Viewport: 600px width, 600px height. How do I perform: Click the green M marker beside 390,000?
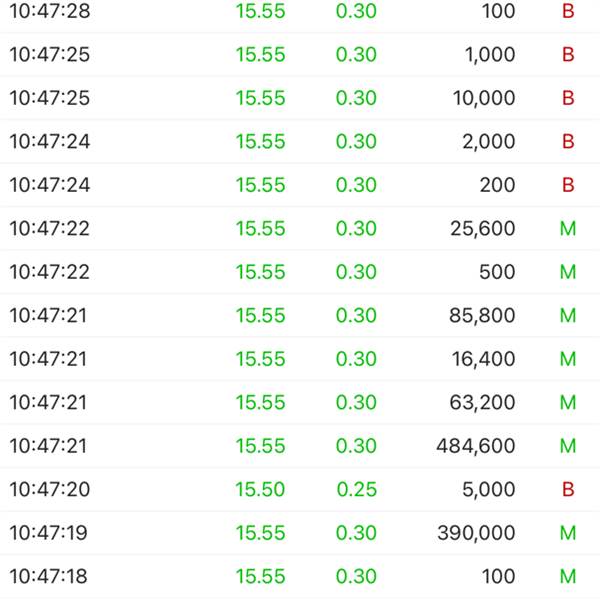pos(568,533)
